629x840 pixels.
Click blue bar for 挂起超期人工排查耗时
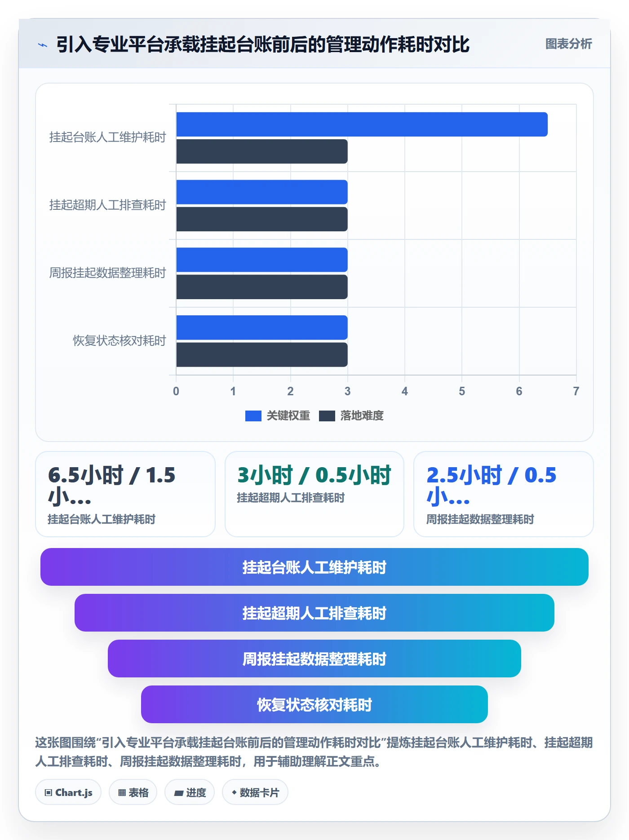pyautogui.click(x=262, y=192)
